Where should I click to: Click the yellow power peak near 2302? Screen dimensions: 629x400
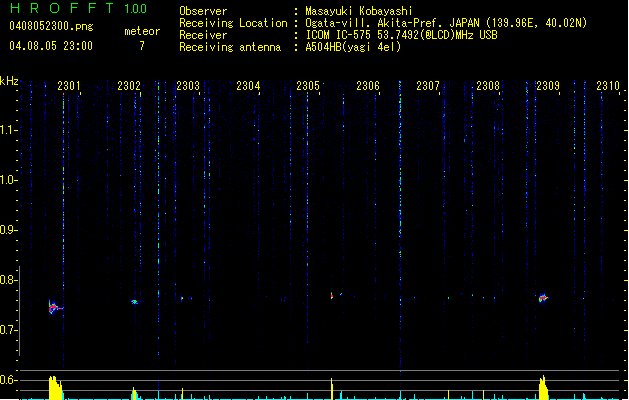(x=134, y=393)
